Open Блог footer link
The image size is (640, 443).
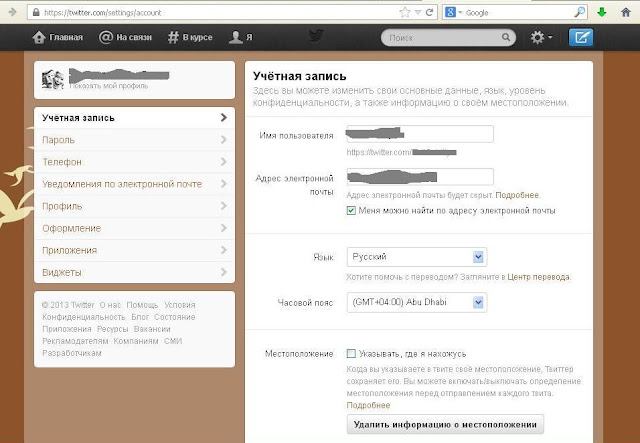point(140,317)
